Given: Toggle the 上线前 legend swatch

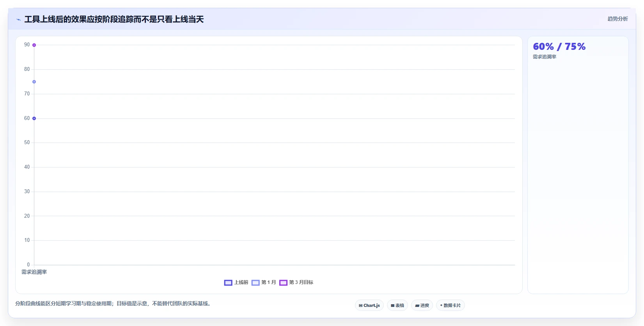Looking at the screenshot, I should (228, 282).
